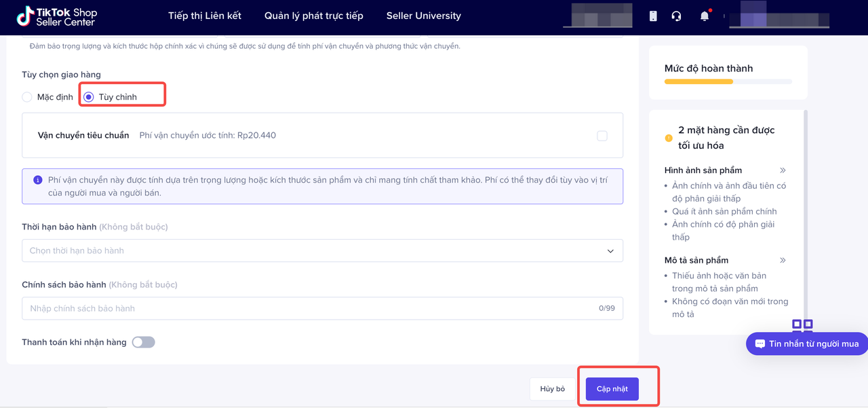Click the info icon in shipping fee notice
The width and height of the screenshot is (868, 408).
pyautogui.click(x=38, y=180)
